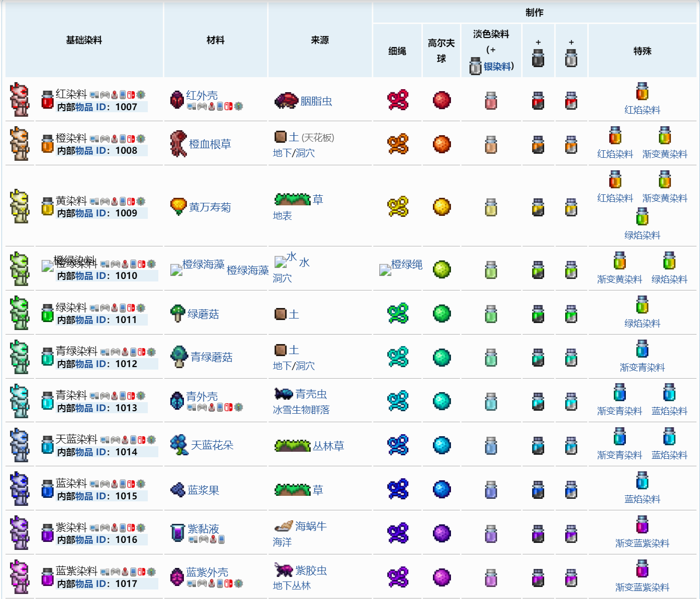Click the 紫黏液 purple mucus jar icon
This screenshot has width=700, height=599.
coord(178,532)
